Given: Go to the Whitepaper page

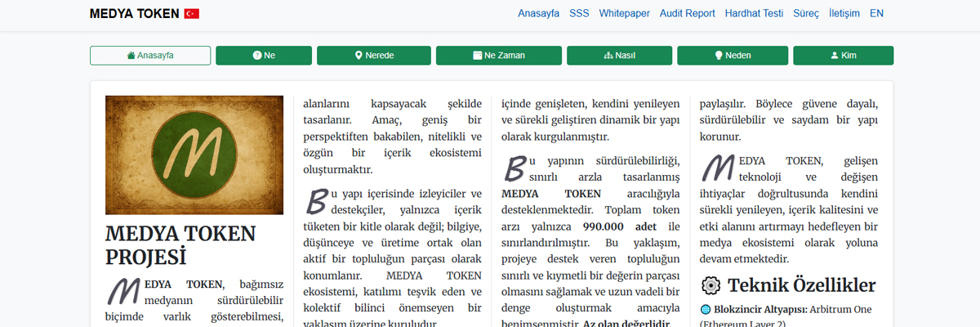Looking at the screenshot, I should (624, 13).
